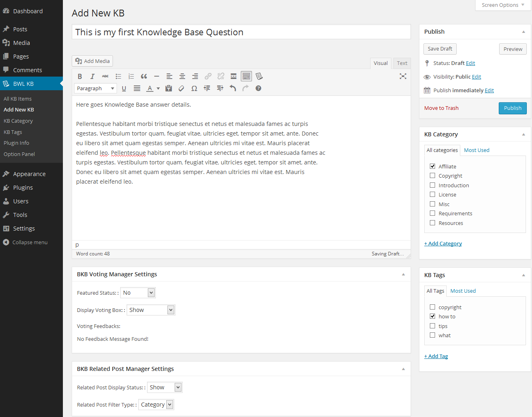This screenshot has width=532, height=417.
Task: Insert a hyperlink into the content
Action: point(208,76)
